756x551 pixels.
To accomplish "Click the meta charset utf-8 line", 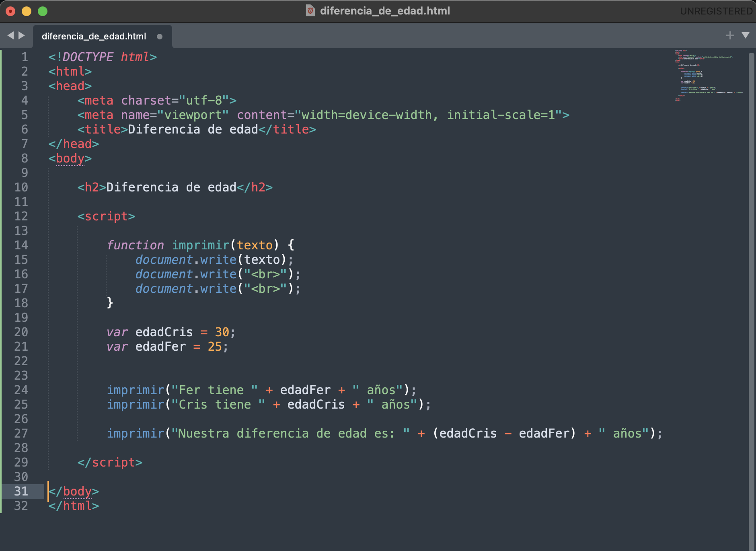I will [157, 100].
